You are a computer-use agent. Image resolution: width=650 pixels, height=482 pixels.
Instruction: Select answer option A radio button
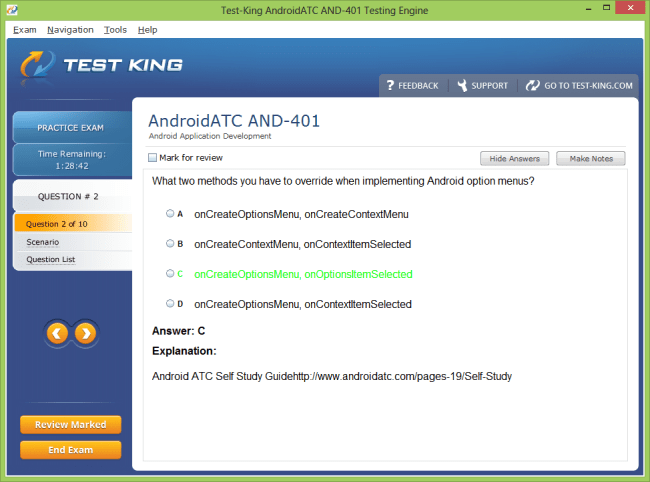pyautogui.click(x=170, y=213)
